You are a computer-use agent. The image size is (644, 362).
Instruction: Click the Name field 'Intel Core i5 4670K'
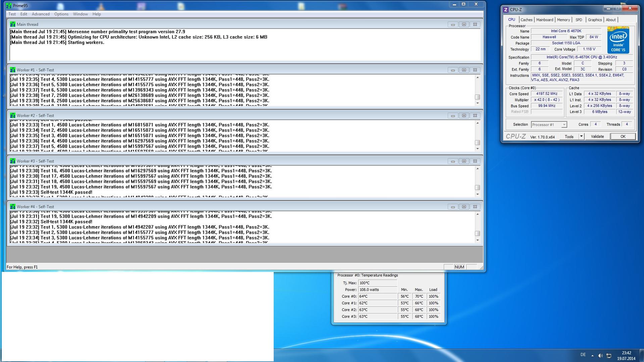pyautogui.click(x=566, y=31)
